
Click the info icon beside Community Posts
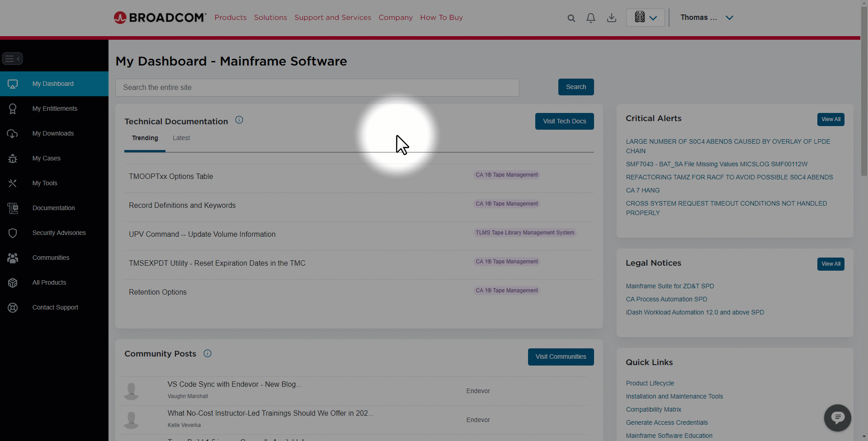[x=208, y=353]
